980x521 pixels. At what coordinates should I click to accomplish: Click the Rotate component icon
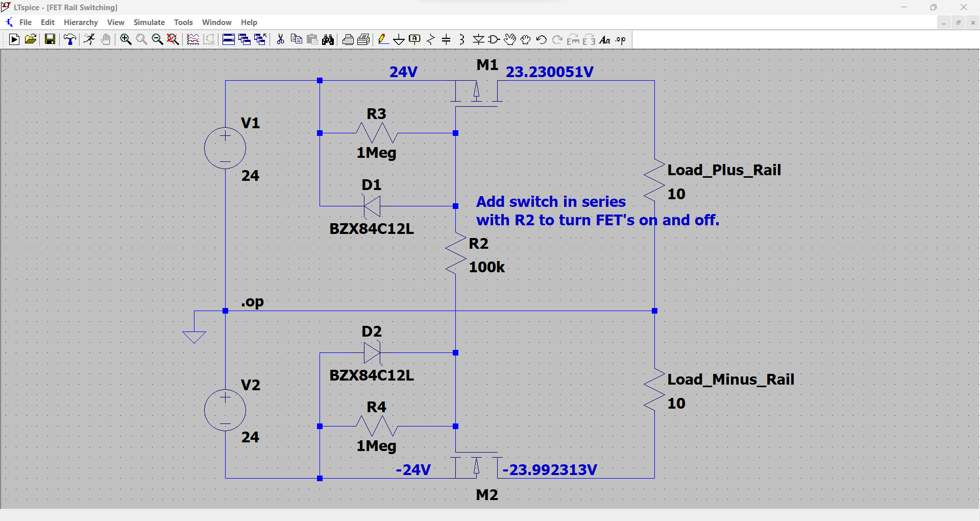click(x=573, y=40)
